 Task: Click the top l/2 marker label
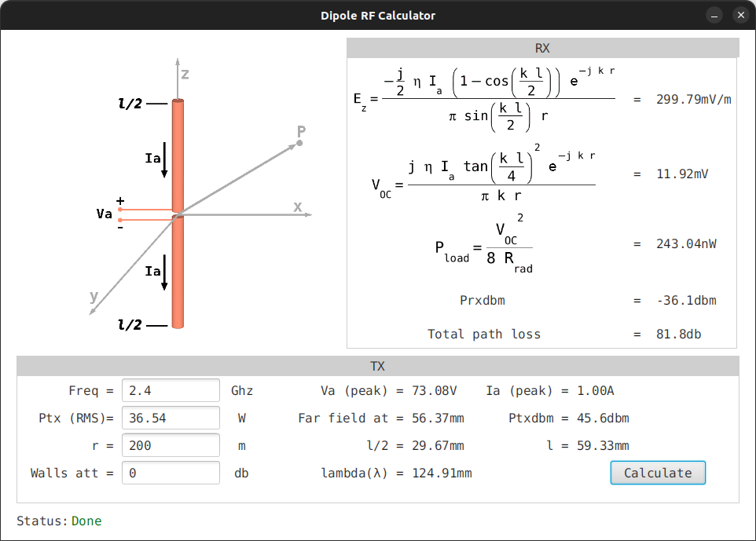[130, 104]
